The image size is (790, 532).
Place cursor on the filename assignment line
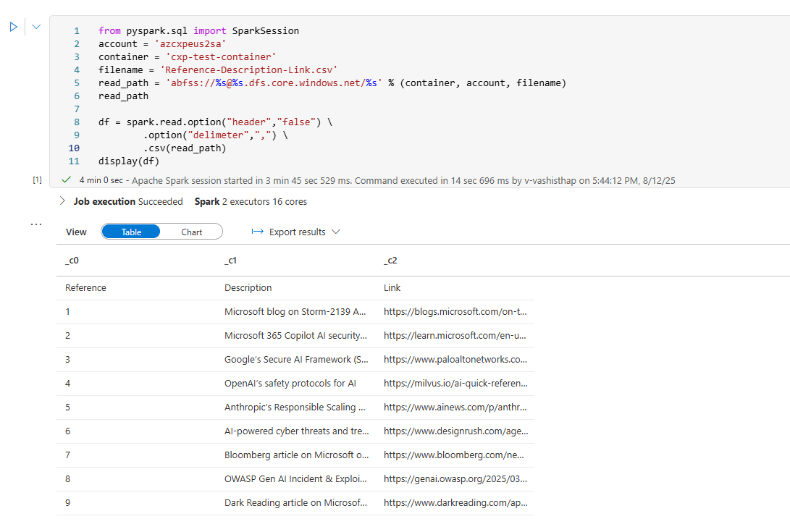coord(218,70)
